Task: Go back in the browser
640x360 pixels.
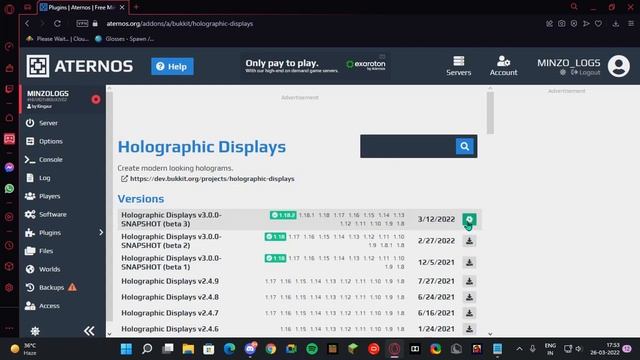Action: (27, 24)
